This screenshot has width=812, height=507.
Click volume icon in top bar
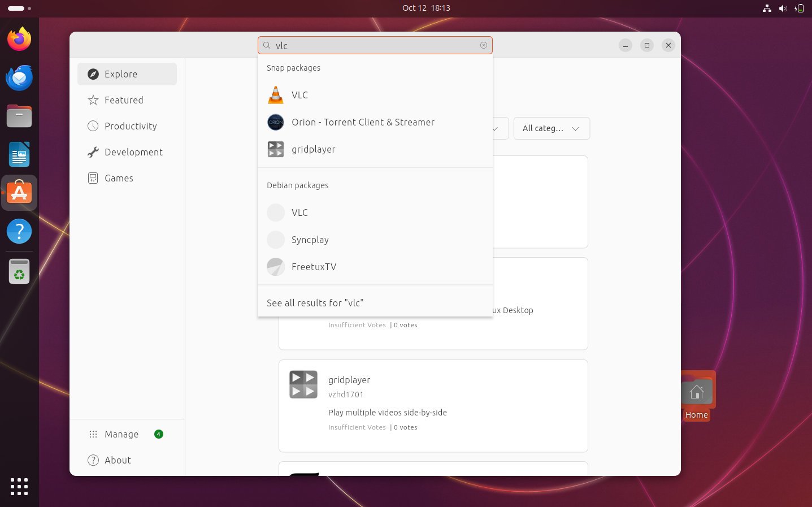pyautogui.click(x=783, y=8)
